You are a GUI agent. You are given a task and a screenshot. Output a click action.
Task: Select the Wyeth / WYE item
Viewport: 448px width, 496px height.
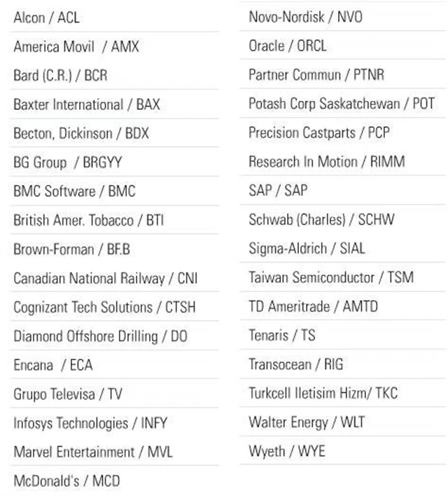[286, 451]
